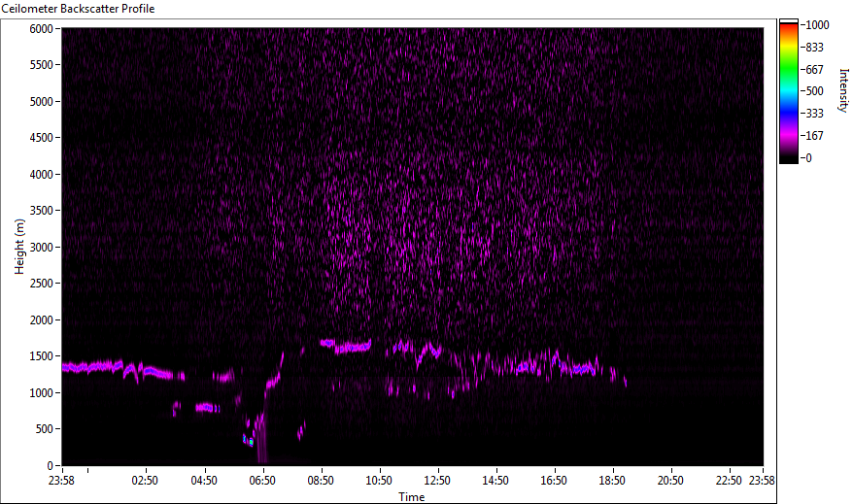Click the 833 intensity scale value

(814, 48)
